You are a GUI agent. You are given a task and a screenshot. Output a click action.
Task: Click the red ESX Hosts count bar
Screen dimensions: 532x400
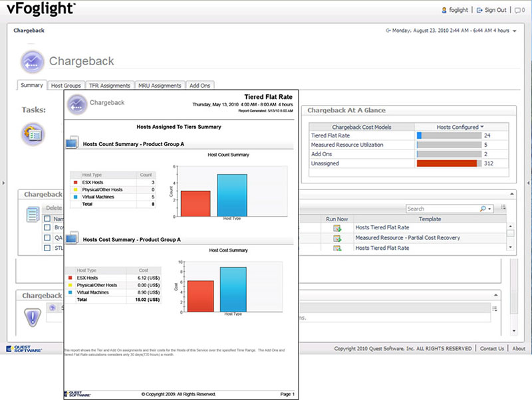tap(196, 204)
